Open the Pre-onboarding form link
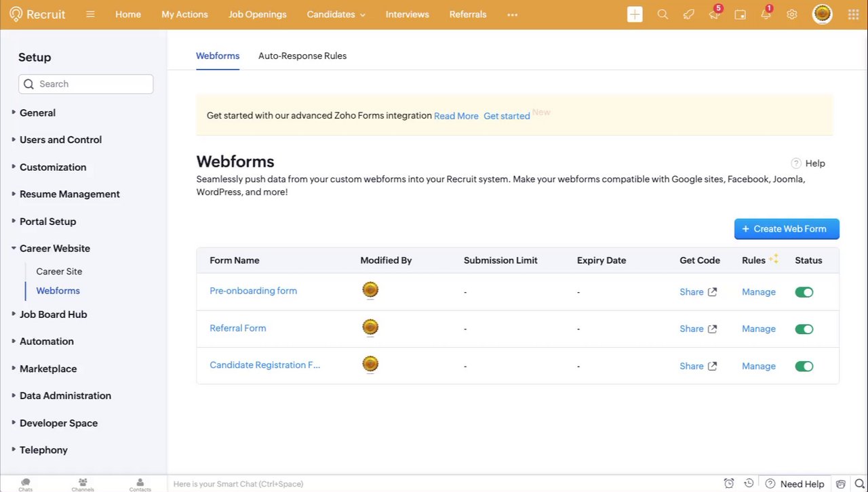Screen dimensions: 868x492 coord(253,291)
